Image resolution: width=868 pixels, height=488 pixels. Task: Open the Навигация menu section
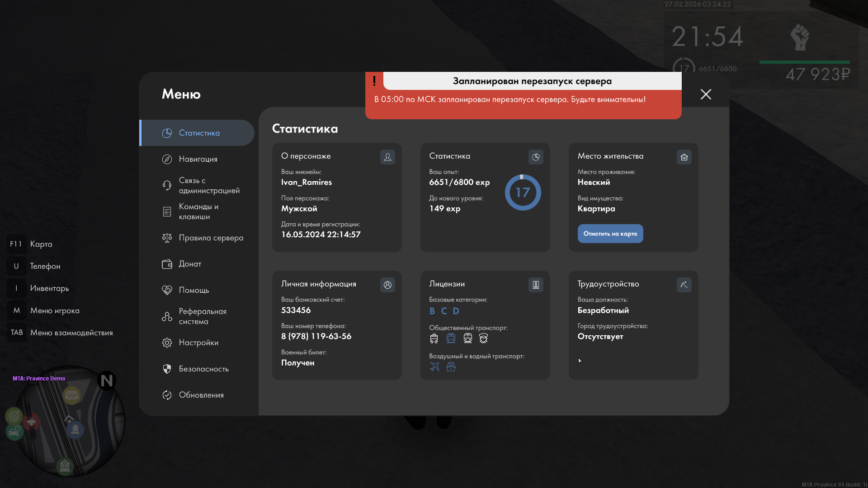tap(198, 159)
